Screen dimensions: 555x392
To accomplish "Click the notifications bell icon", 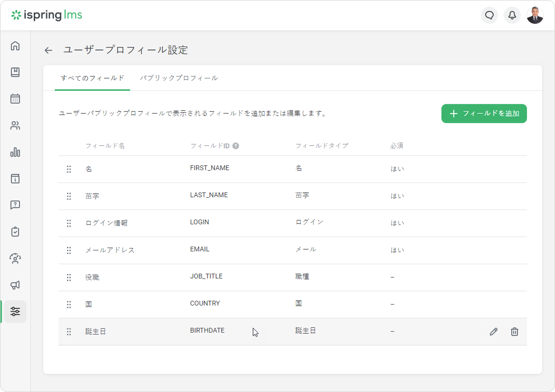I will 512,15.
